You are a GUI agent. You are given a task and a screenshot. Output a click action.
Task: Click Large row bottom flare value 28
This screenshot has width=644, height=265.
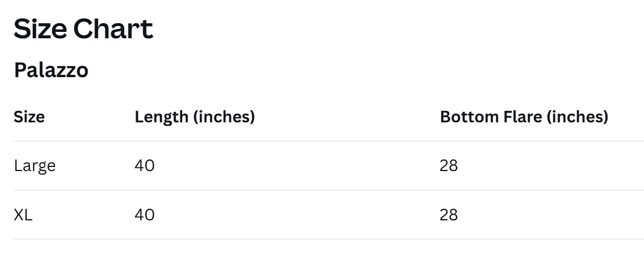point(449,166)
